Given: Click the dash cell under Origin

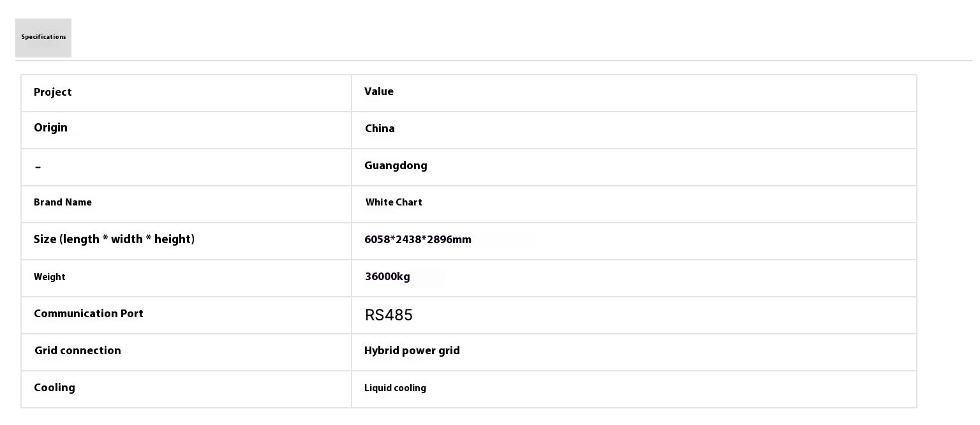Looking at the screenshot, I should coord(38,167).
